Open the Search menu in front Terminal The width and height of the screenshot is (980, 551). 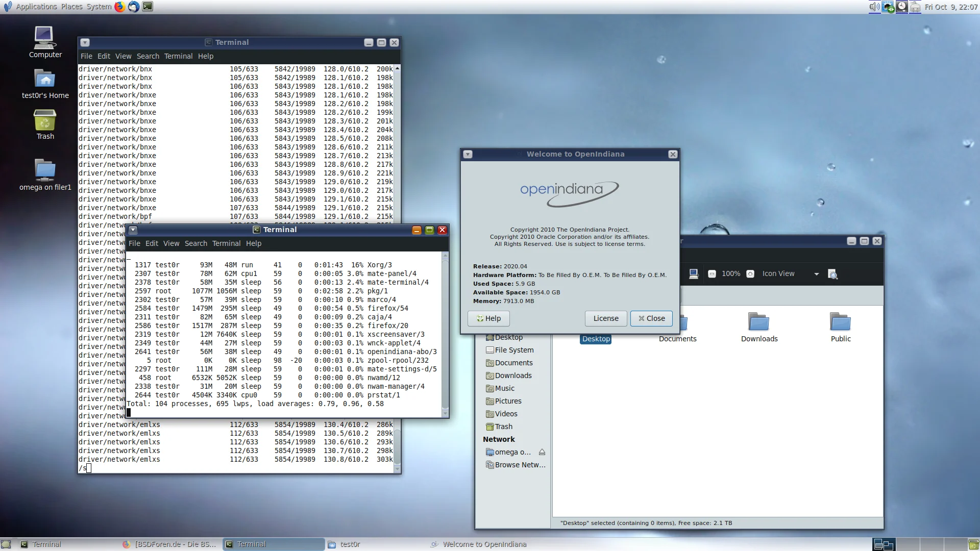[x=195, y=243]
